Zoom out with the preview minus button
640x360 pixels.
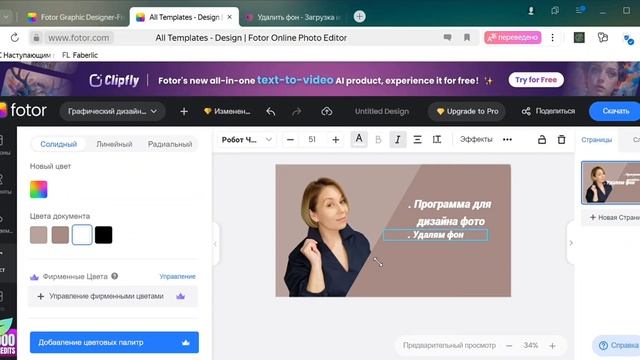point(509,346)
